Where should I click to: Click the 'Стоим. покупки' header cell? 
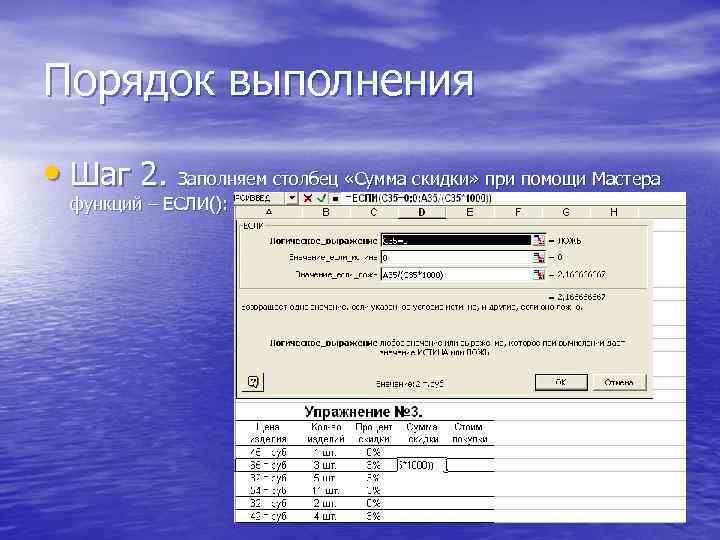tap(469, 433)
